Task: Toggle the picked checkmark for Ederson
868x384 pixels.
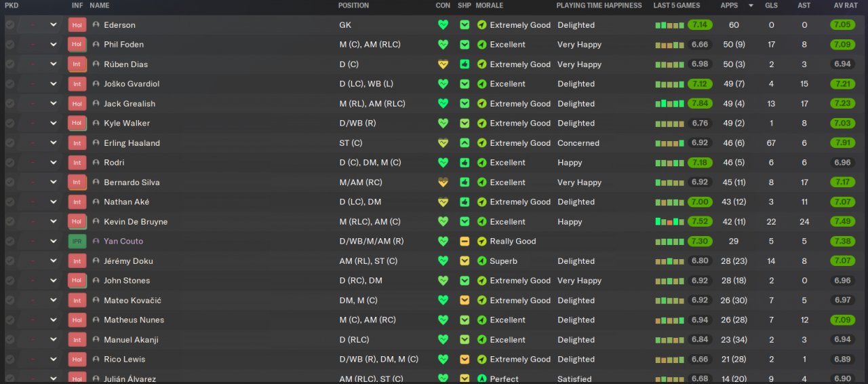Action: 9,25
